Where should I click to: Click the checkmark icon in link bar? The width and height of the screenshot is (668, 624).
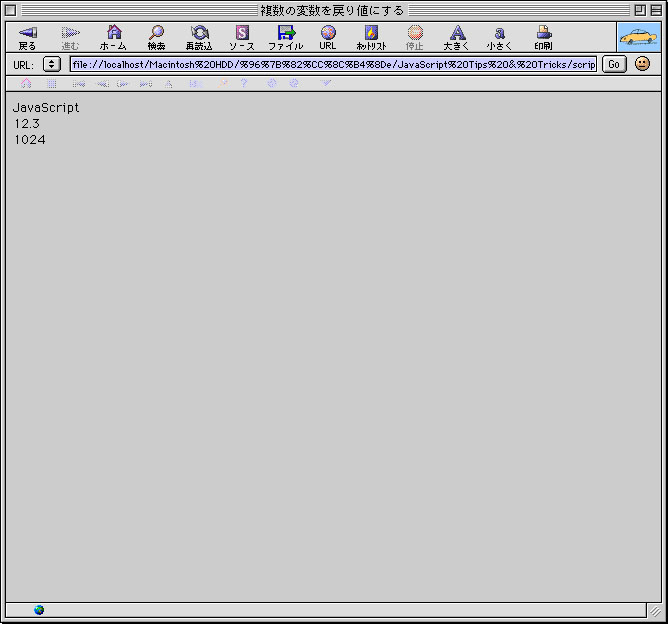pos(325,83)
